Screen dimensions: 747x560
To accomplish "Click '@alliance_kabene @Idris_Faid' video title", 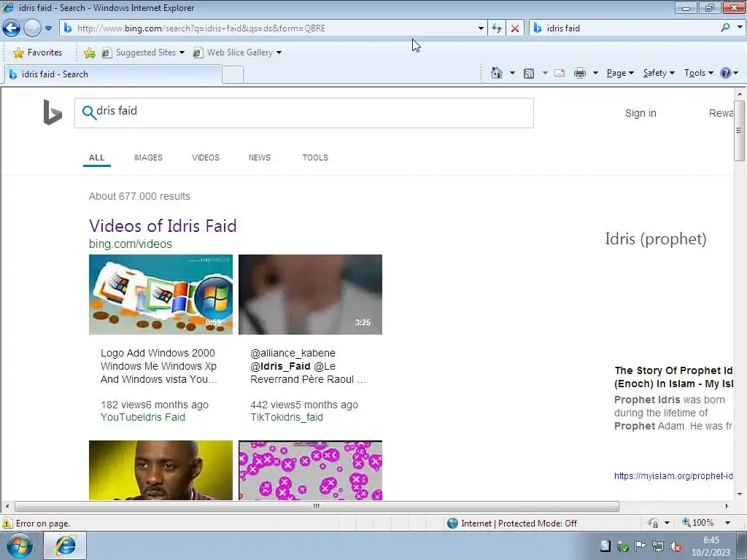I will pyautogui.click(x=308, y=366).
